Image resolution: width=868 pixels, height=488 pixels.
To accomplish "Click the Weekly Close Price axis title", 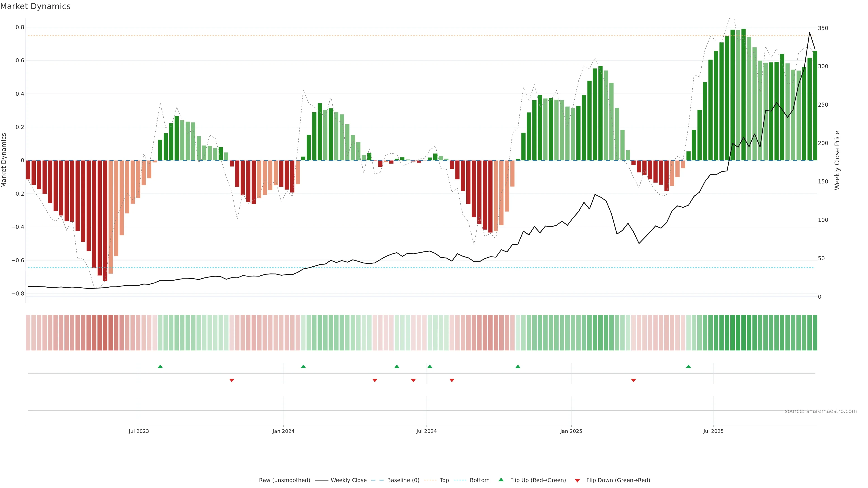I will 837,160.
